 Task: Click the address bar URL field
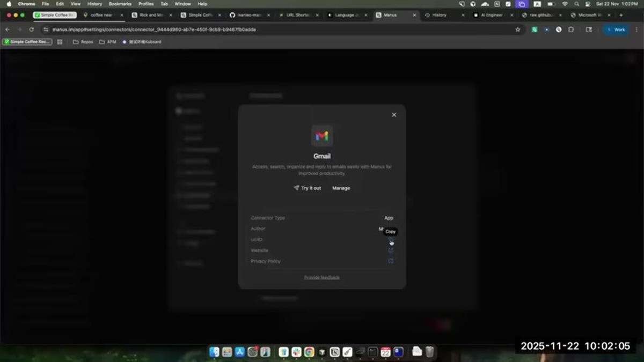tap(276, 29)
